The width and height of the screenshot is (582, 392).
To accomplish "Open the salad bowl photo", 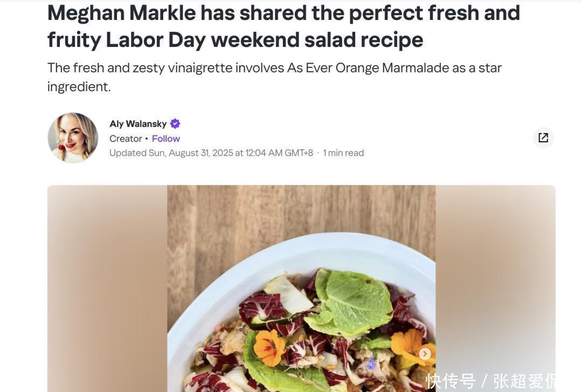I will (301, 323).
